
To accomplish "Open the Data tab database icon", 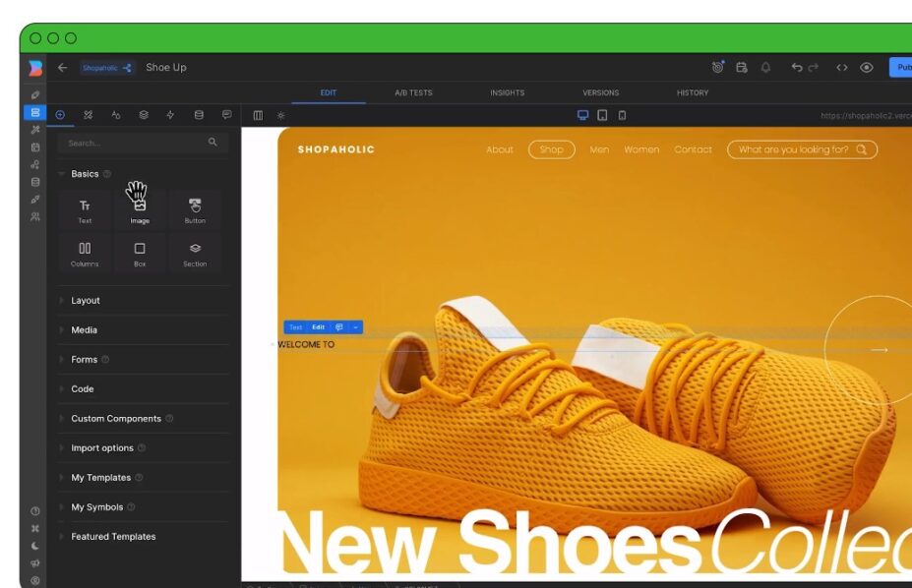I will [x=199, y=115].
